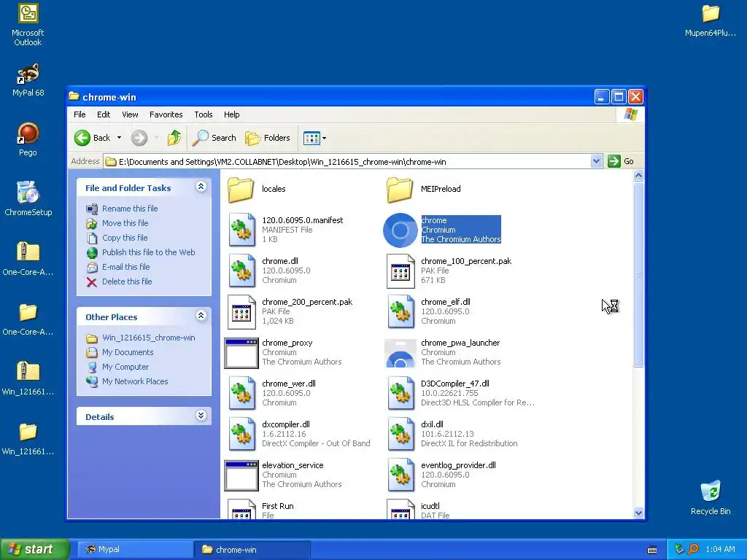Open Back button history dropdown arrow
Screen dimensions: 747x560
pos(119,138)
